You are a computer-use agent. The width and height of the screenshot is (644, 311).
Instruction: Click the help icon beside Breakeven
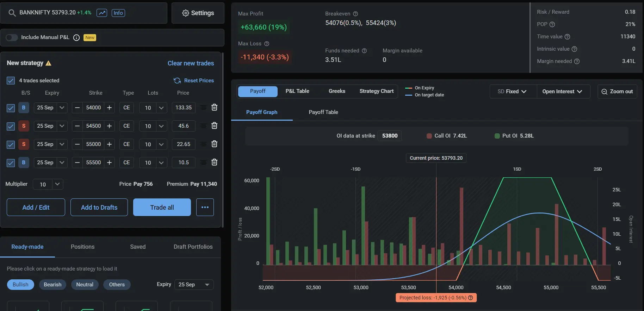click(355, 14)
